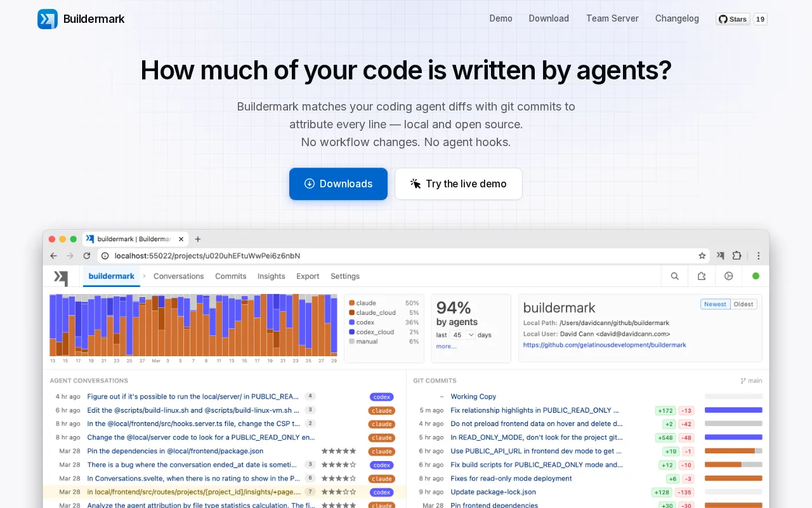Open the Working Copy commit row
This screenshot has width=812, height=508.
tap(473, 396)
